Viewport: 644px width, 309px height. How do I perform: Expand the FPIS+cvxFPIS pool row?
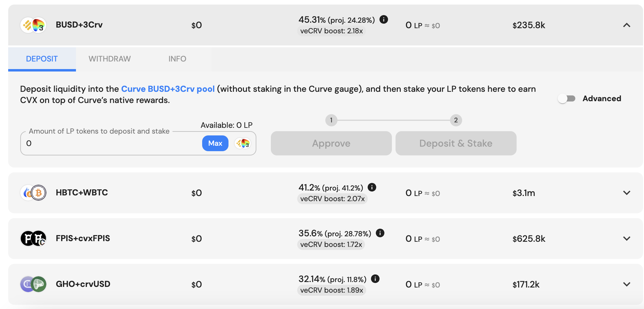coord(627,238)
